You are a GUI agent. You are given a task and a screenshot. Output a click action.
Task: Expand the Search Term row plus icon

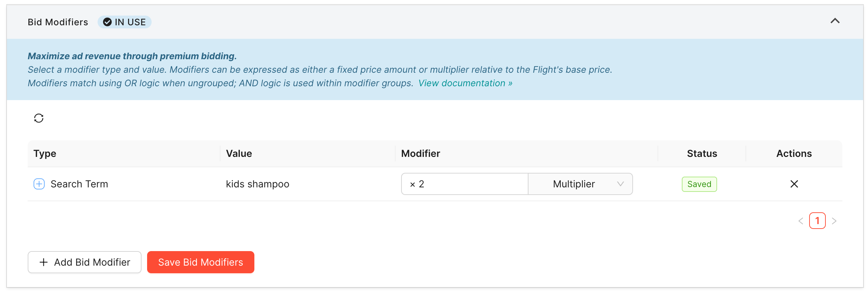click(x=39, y=184)
